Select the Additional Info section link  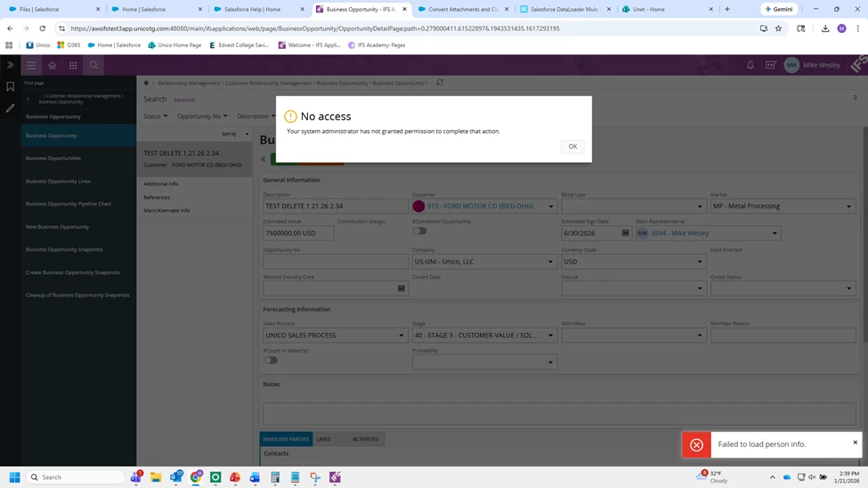coord(161,184)
